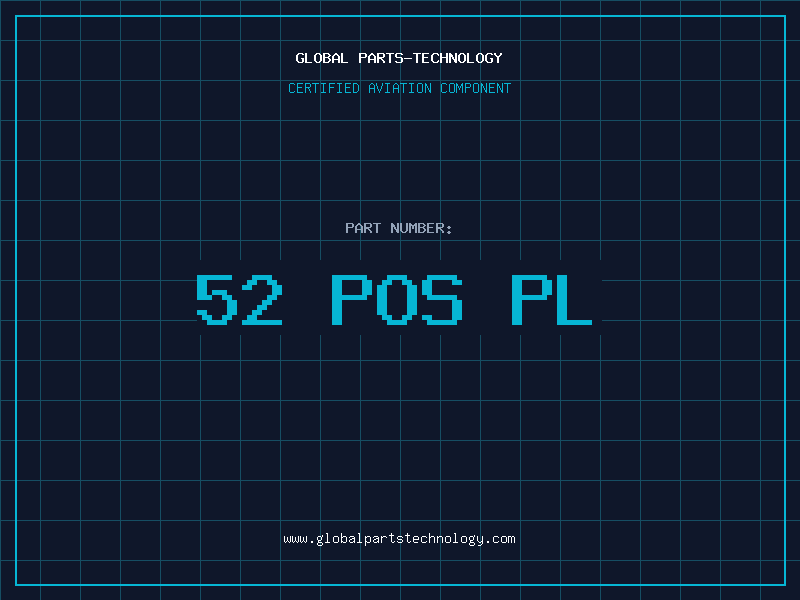Click the GLOBAL PARTS-TECHNOLOGY heading

pos(399,58)
